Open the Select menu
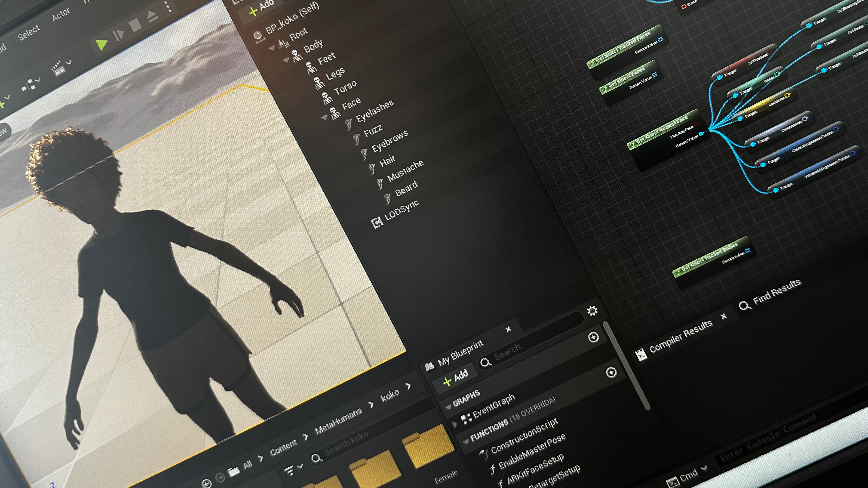Screen dimensions: 868x488 pyautogui.click(x=29, y=32)
